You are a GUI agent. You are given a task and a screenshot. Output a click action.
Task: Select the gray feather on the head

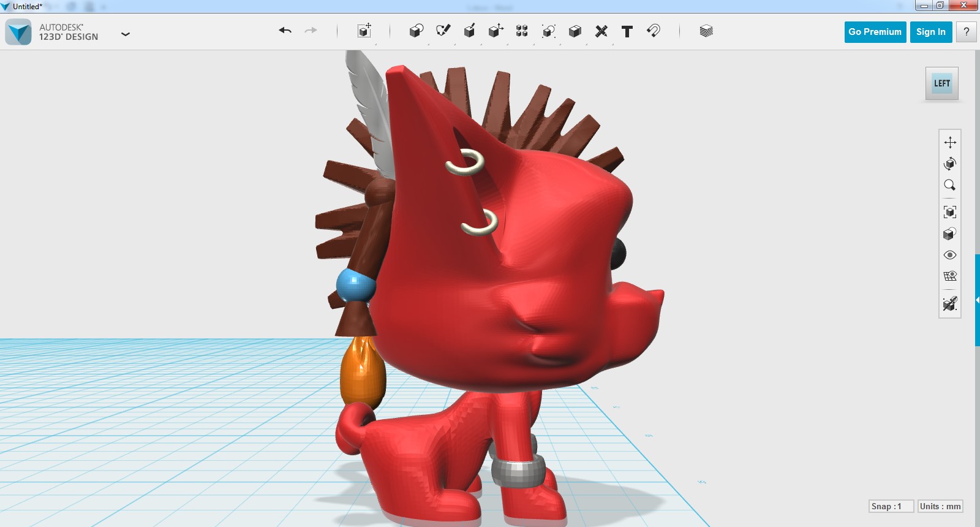click(371, 110)
